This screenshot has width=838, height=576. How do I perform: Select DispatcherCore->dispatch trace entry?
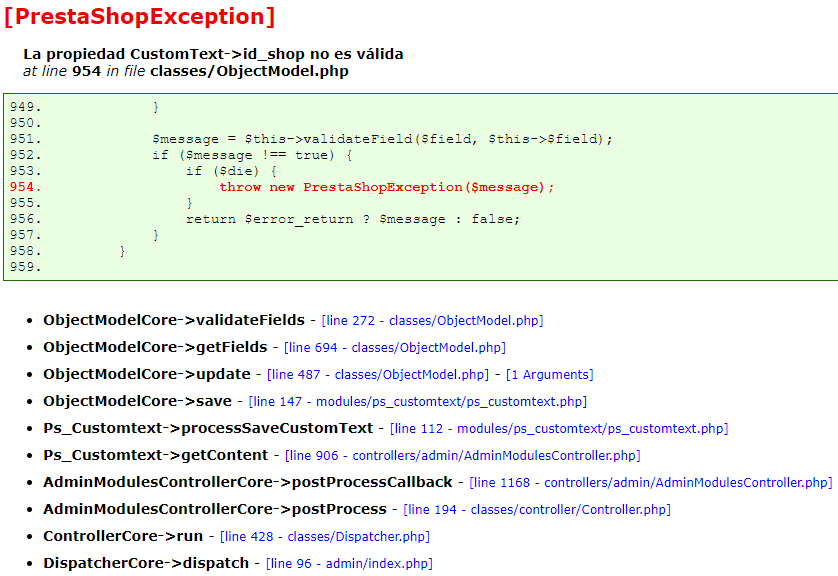coord(146,563)
